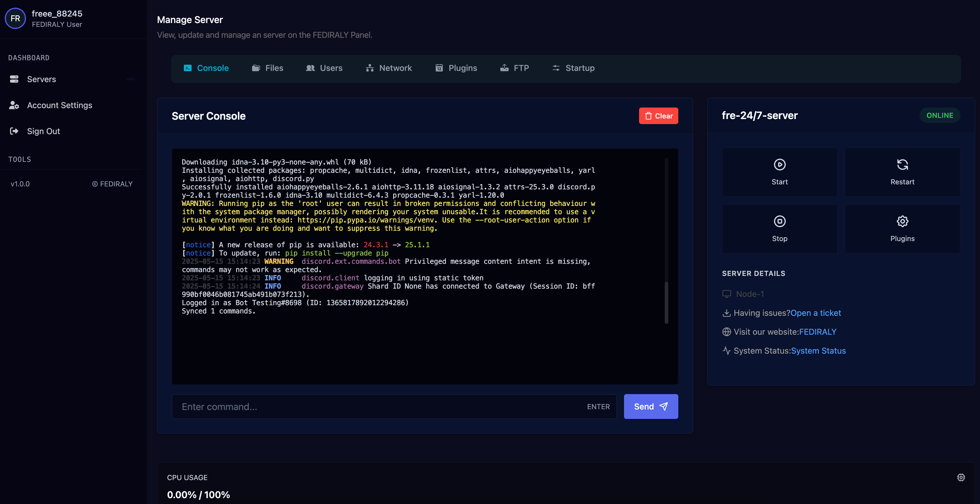Screen dimensions: 980x504
Task: Open the System Status link
Action: [818, 351]
